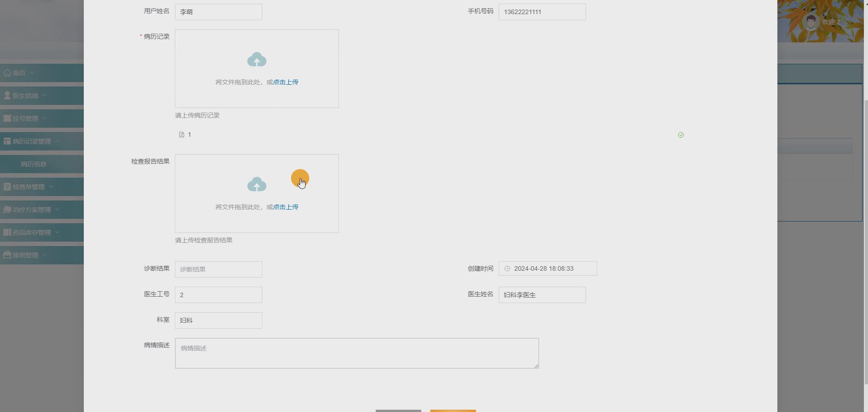The image size is (868, 412).
Task: Click the 检查报告结果 label
Action: pos(151,161)
